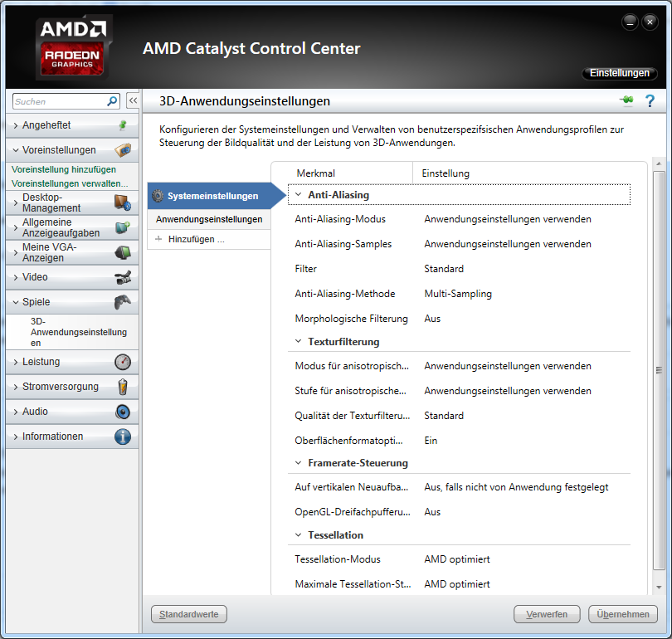Click the scrollbar down arrow
This screenshot has height=639, width=672.
click(659, 588)
